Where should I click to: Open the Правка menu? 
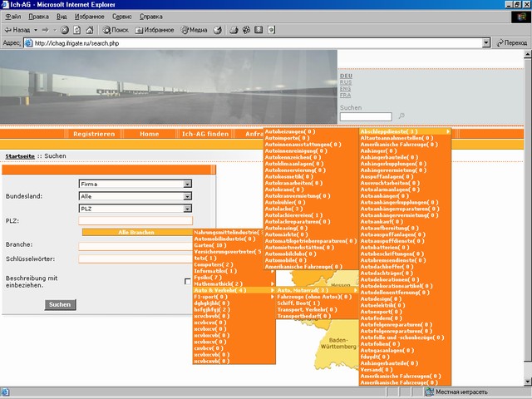point(39,17)
